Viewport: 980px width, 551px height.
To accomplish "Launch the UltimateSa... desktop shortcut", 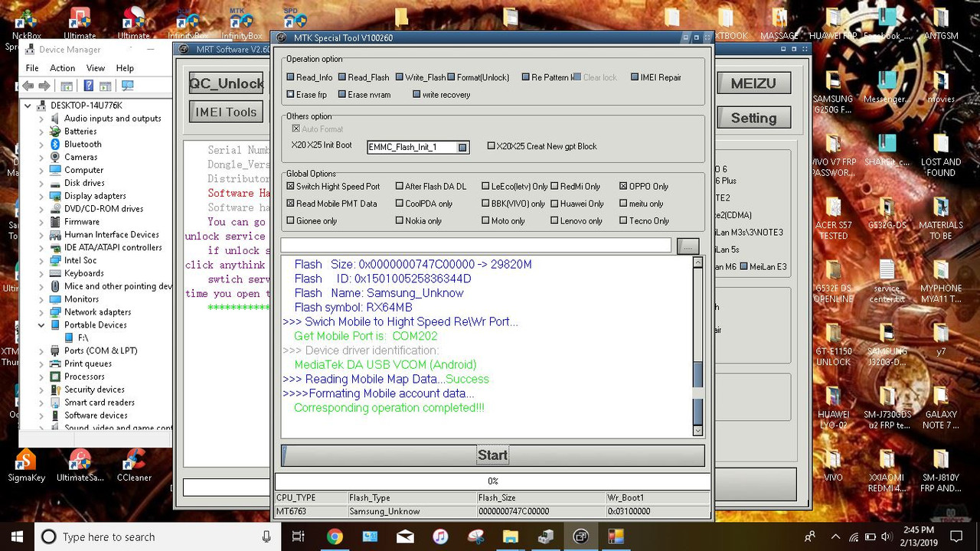I will click(80, 465).
